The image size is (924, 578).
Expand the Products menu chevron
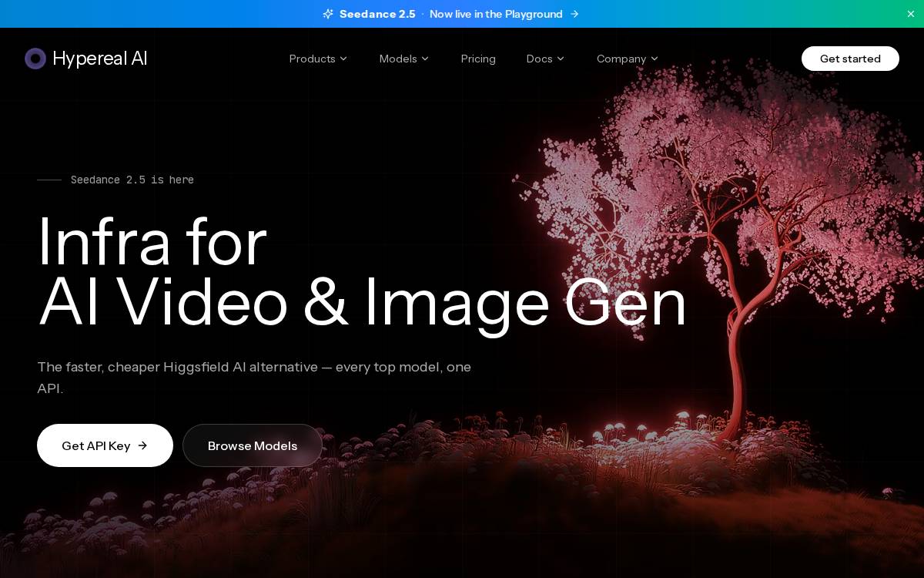coord(343,59)
